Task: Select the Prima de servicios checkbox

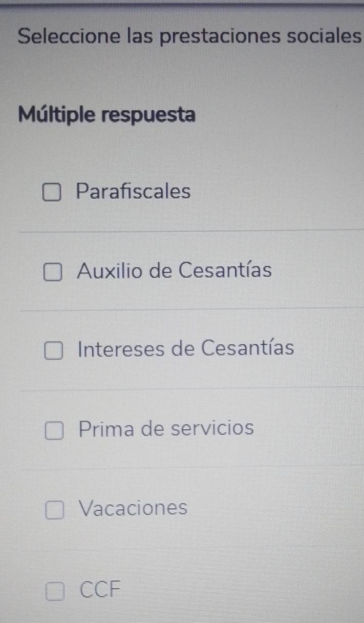Action: 54,431
